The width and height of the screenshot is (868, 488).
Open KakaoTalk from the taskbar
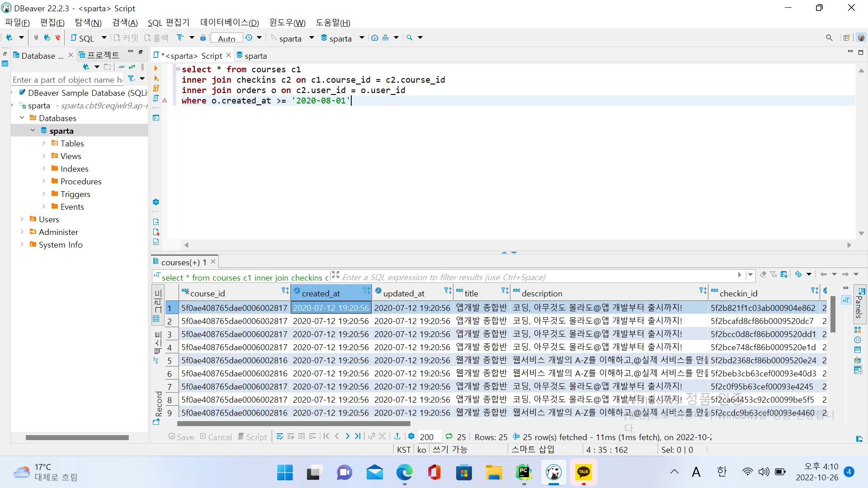click(584, 473)
